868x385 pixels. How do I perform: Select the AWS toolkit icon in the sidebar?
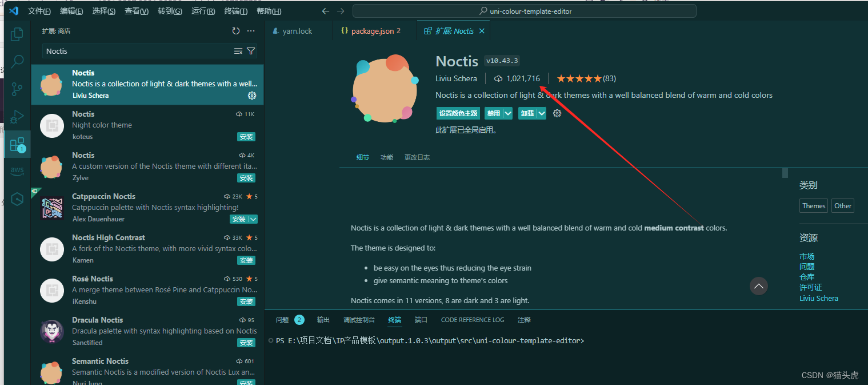point(17,170)
